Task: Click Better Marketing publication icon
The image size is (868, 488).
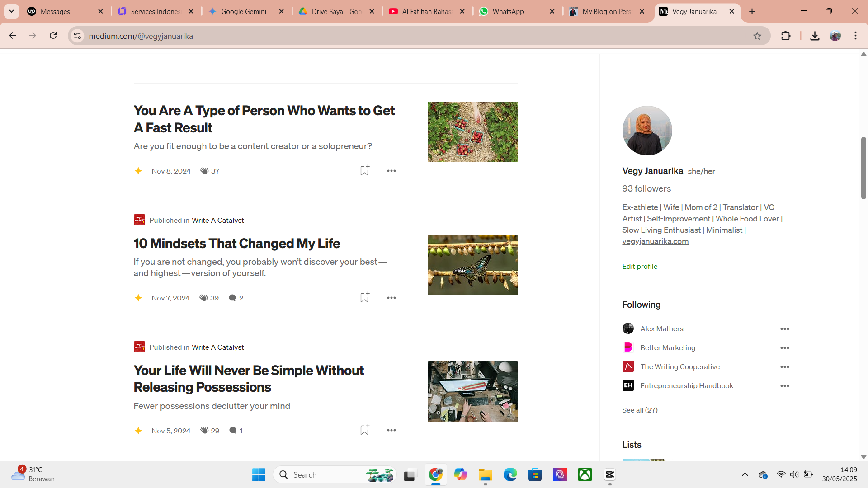Action: [628, 347]
